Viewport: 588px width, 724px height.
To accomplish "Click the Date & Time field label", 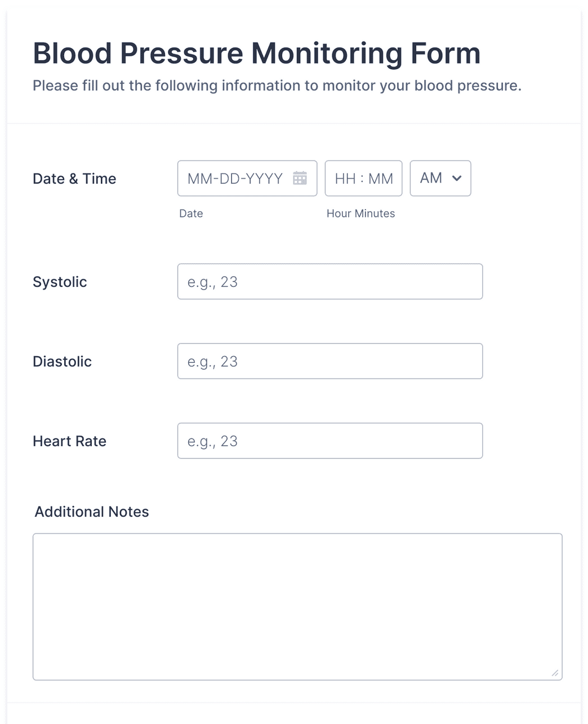I will (74, 179).
